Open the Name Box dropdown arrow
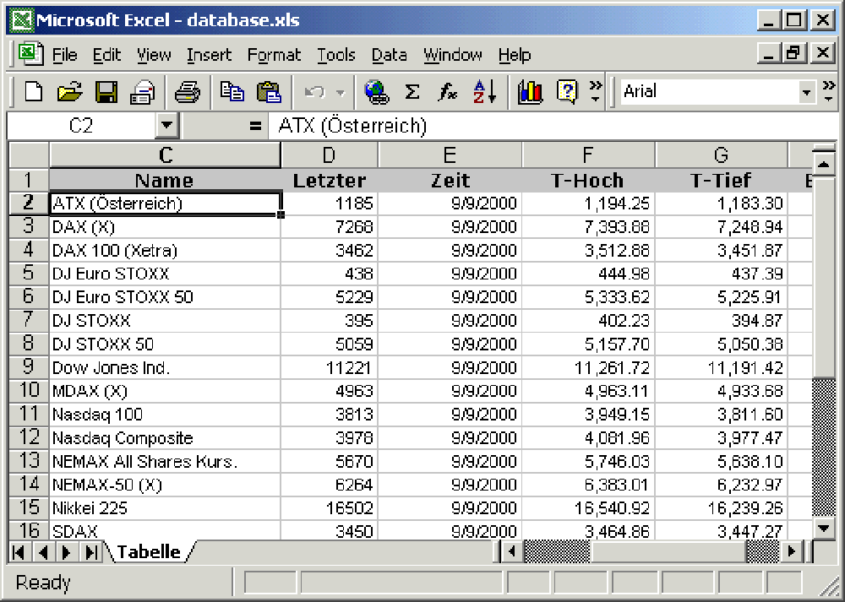The image size is (845, 602). (x=167, y=126)
